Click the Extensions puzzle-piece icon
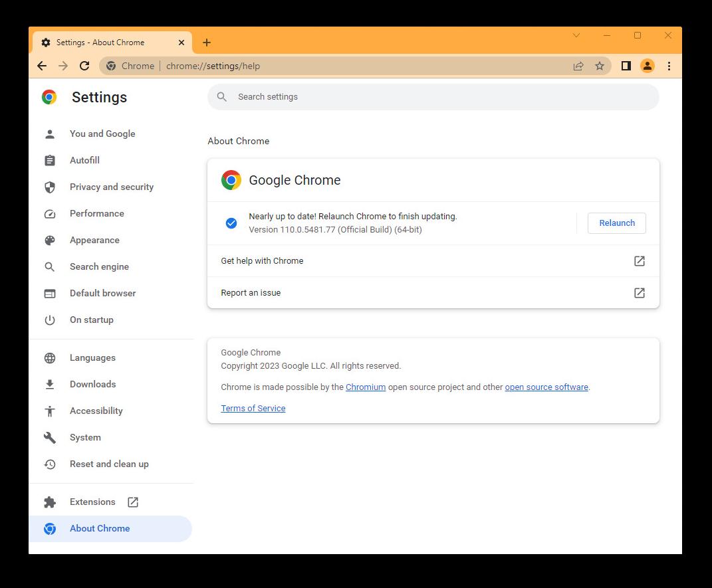712x588 pixels. 50,502
